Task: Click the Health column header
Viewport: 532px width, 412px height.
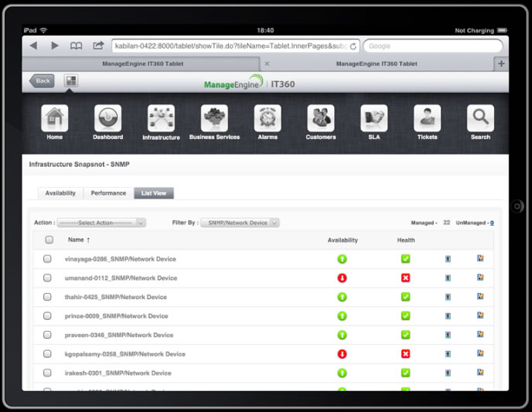Action: point(406,240)
